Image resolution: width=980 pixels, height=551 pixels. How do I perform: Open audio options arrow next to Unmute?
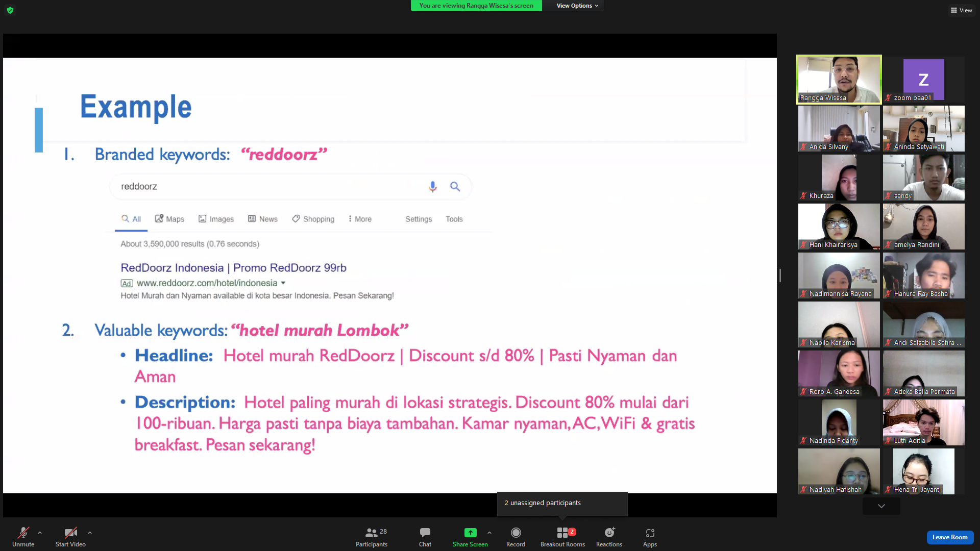tap(40, 533)
